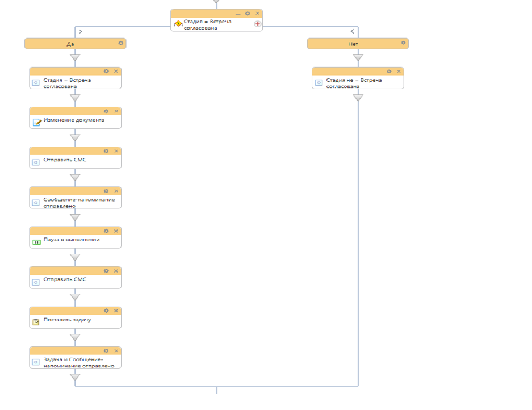Open gear of Отправить СМС block after the pause
The height and width of the screenshot is (410, 532).
pos(106,271)
